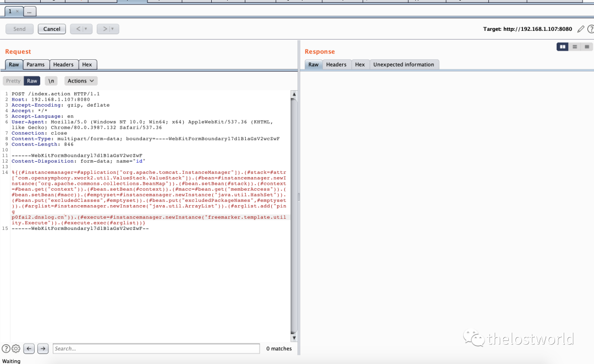Click the POST /index.action request line
This screenshot has width=594, height=364.
pos(56,94)
